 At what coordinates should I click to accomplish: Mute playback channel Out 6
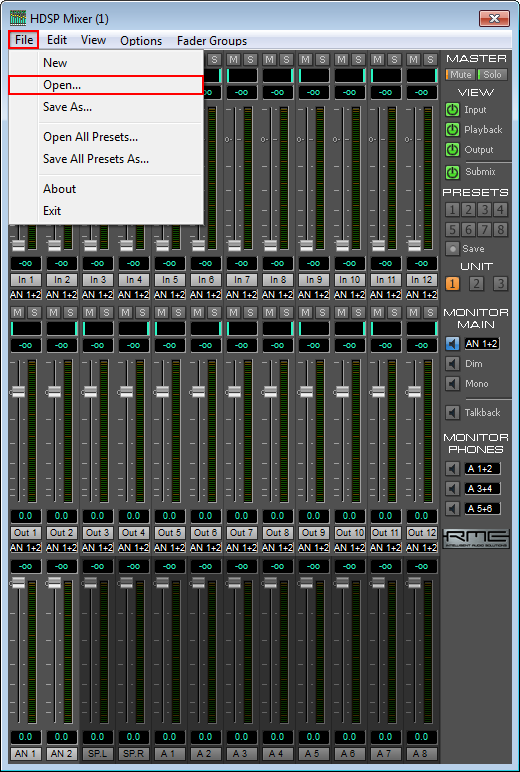click(198, 313)
